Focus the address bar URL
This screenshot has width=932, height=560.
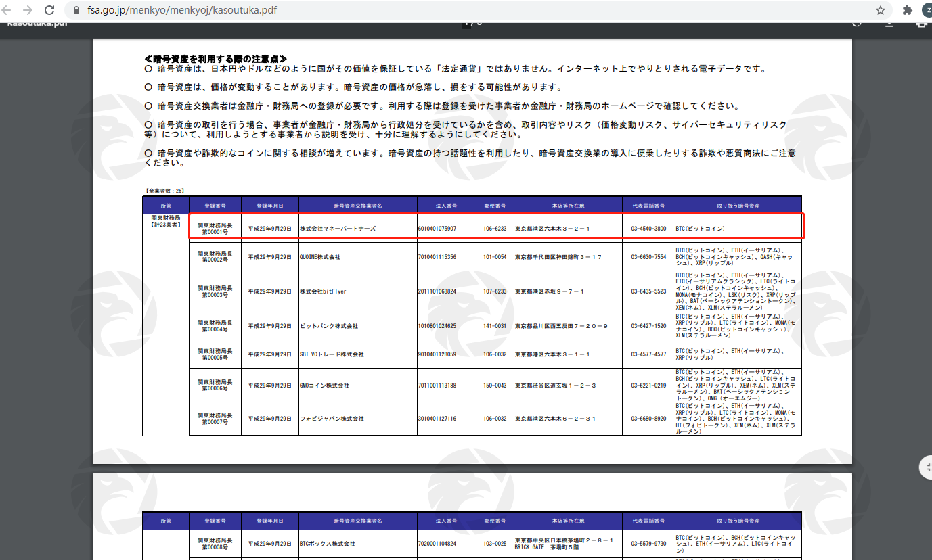click(181, 11)
